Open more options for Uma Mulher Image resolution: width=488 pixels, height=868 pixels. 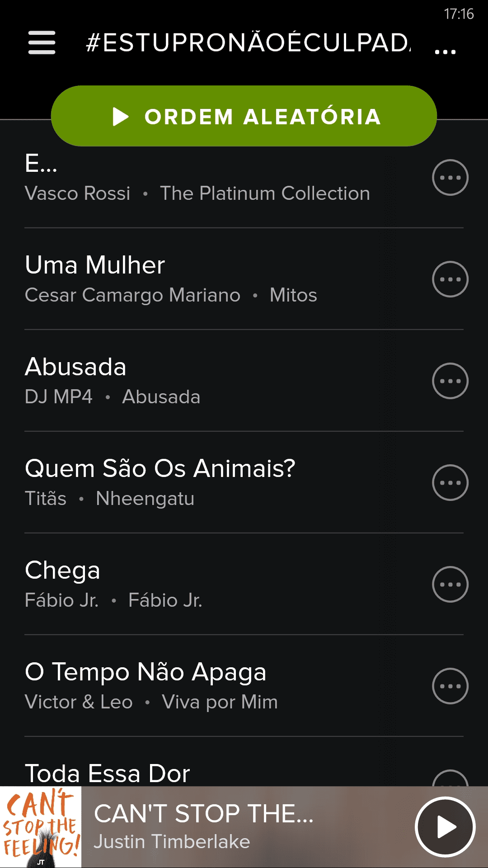point(450,279)
